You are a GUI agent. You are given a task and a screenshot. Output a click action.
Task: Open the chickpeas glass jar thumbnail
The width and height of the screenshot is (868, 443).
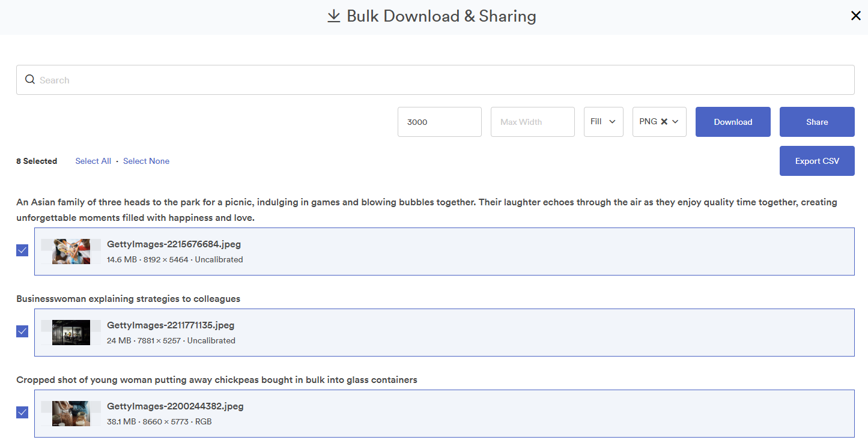click(x=71, y=414)
